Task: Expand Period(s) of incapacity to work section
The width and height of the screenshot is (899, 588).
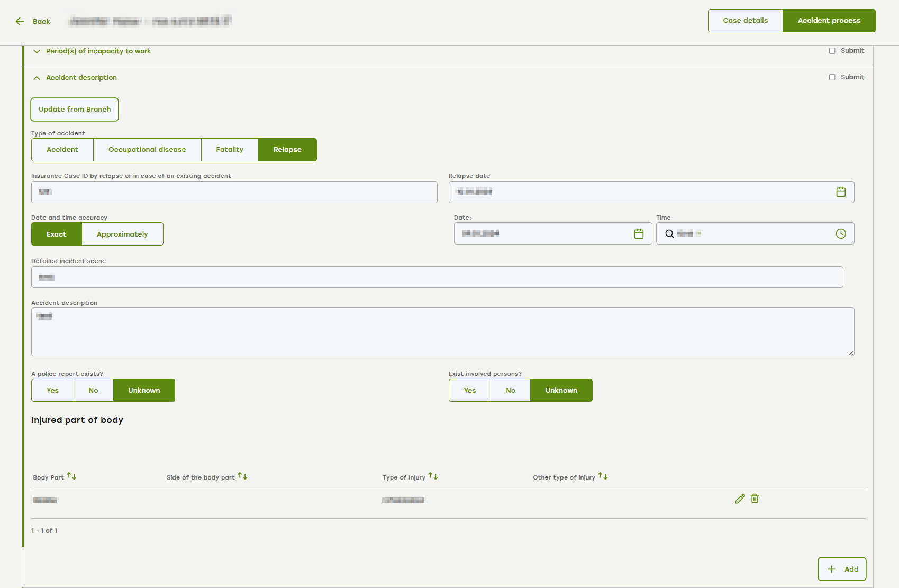Action: click(x=37, y=51)
